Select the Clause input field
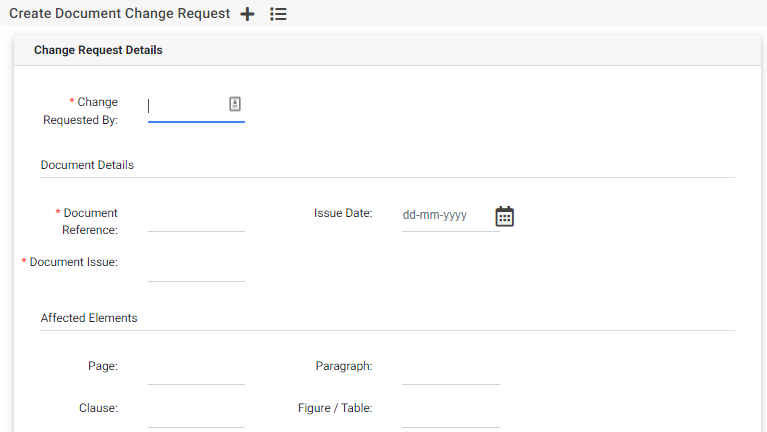This screenshot has width=767, height=432. pyautogui.click(x=196, y=413)
